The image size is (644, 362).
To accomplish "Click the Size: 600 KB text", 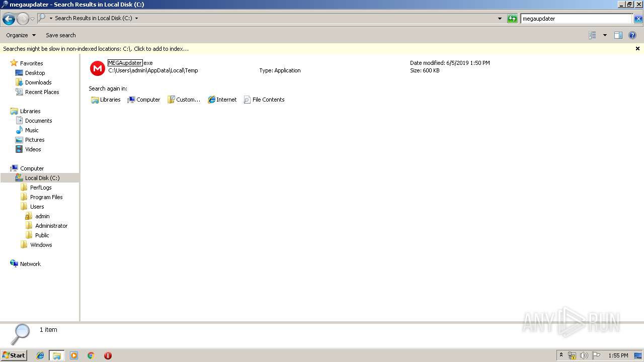I will [x=425, y=70].
